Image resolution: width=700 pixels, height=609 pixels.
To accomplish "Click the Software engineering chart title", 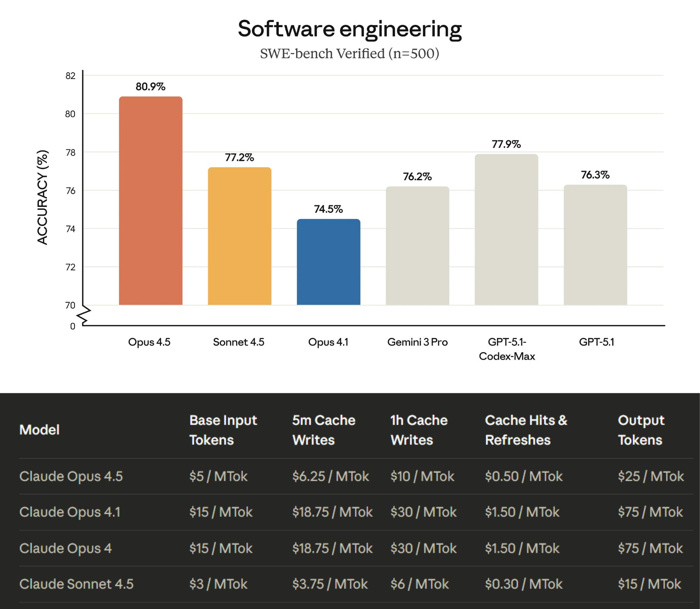I will (x=350, y=29).
